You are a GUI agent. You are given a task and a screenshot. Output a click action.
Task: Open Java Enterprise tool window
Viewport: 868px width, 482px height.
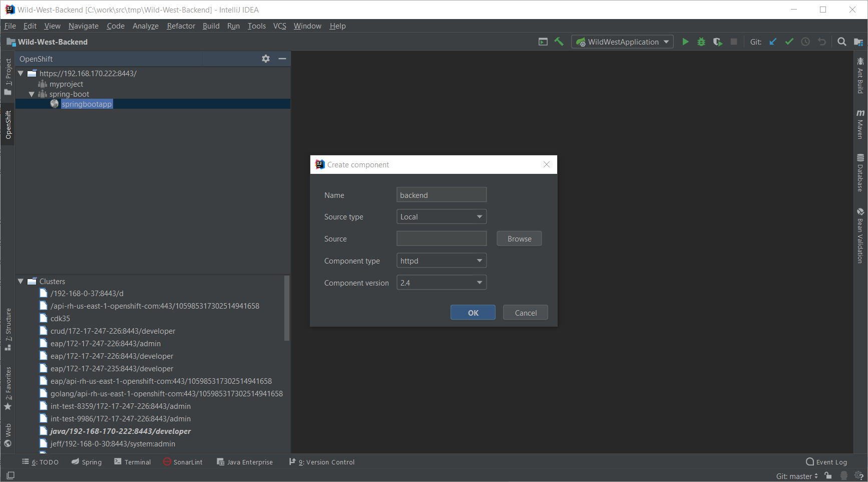(245, 462)
